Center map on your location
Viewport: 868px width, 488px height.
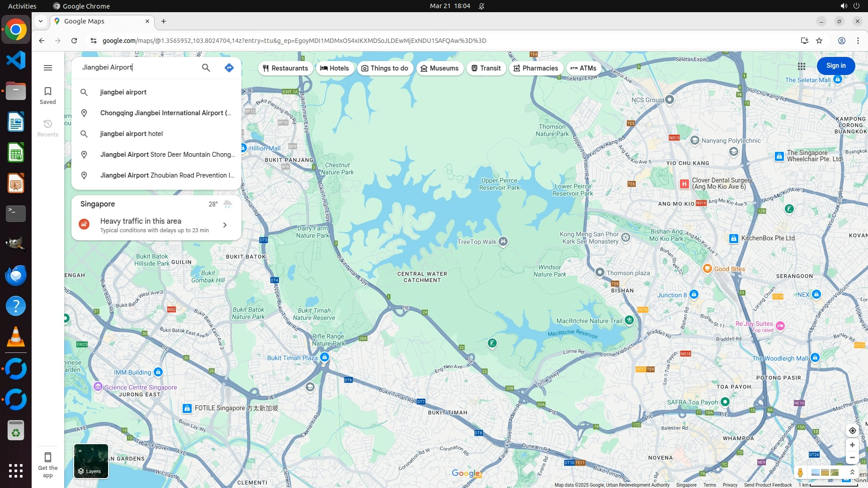coord(852,431)
